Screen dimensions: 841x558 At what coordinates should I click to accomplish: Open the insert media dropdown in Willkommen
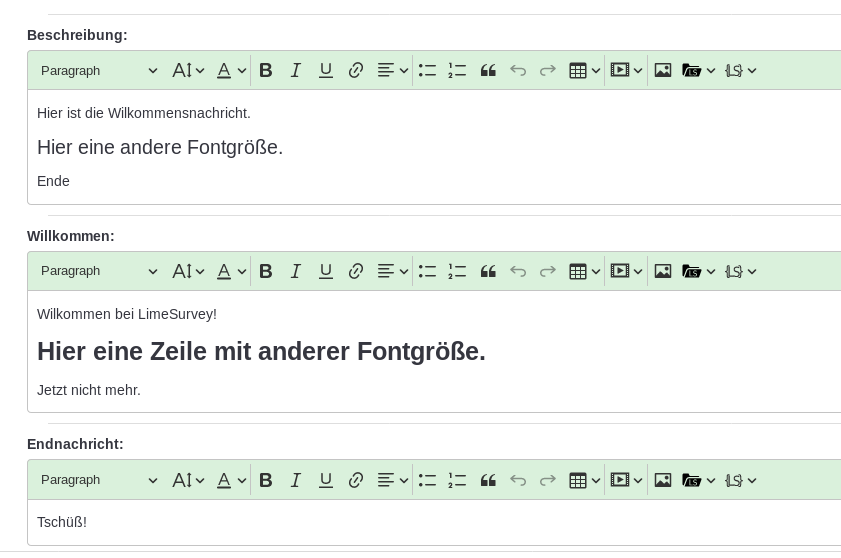point(626,271)
